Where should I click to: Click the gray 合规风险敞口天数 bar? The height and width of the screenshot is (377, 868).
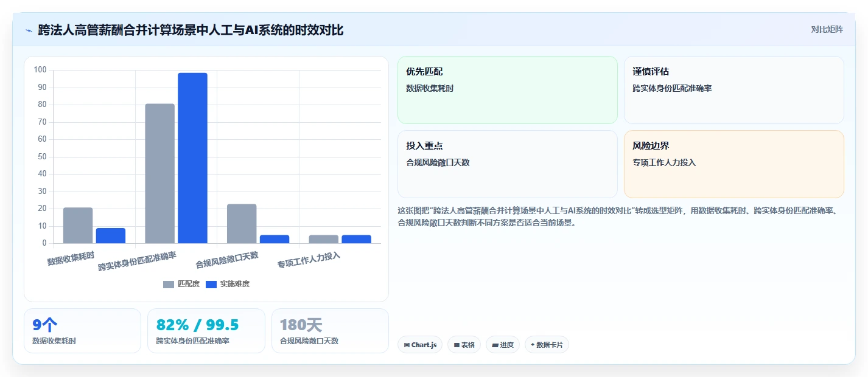point(242,224)
